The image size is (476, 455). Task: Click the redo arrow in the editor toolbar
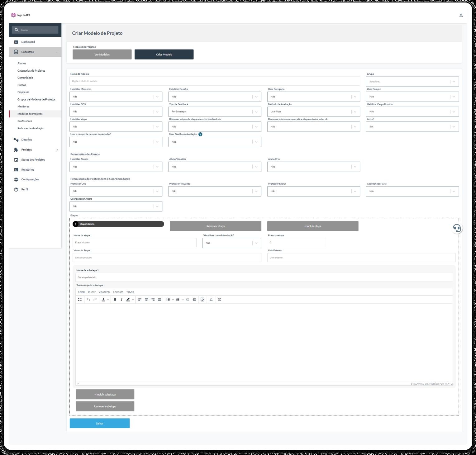coord(95,300)
